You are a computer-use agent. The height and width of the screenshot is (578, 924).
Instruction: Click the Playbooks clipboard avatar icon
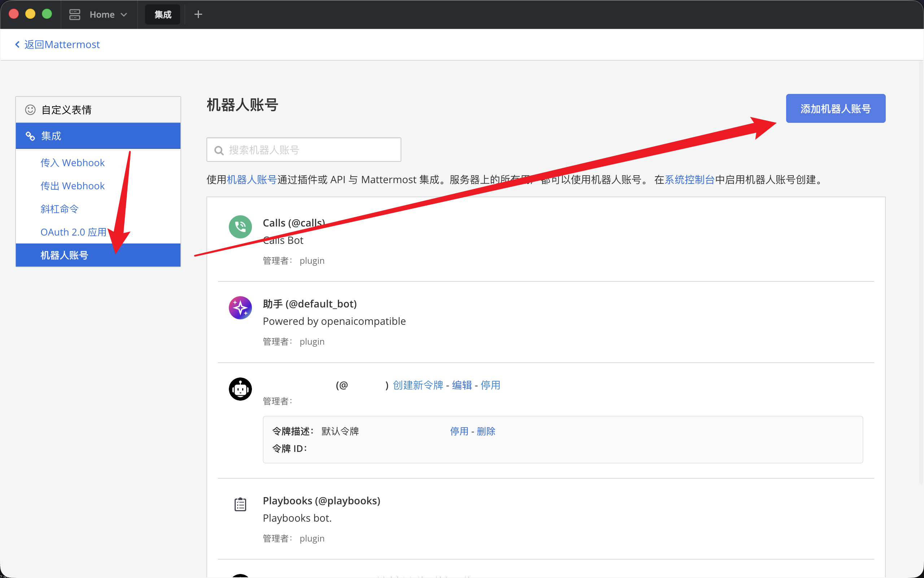click(240, 505)
